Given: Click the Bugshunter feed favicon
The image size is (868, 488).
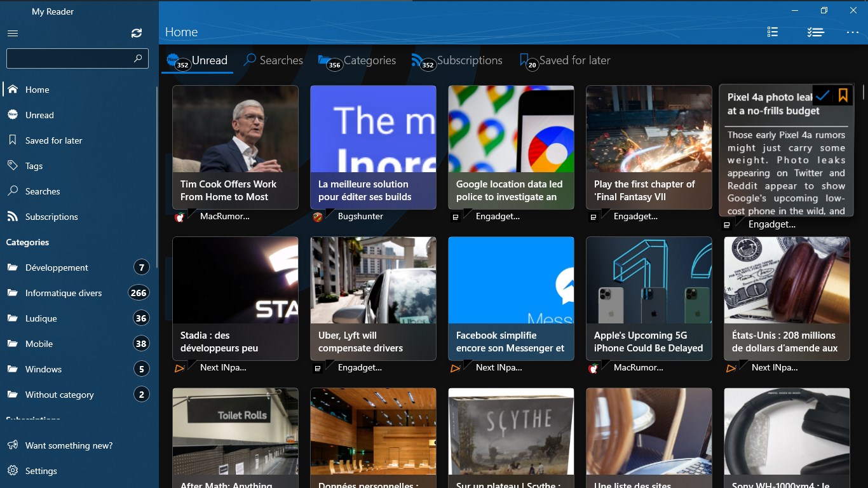Looking at the screenshot, I should tap(318, 217).
